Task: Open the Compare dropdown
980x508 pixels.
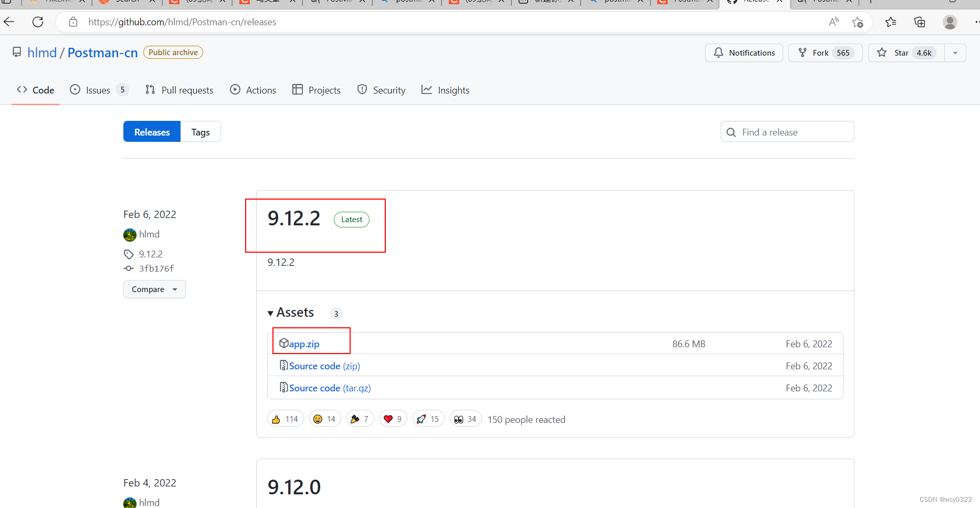Action: point(154,289)
